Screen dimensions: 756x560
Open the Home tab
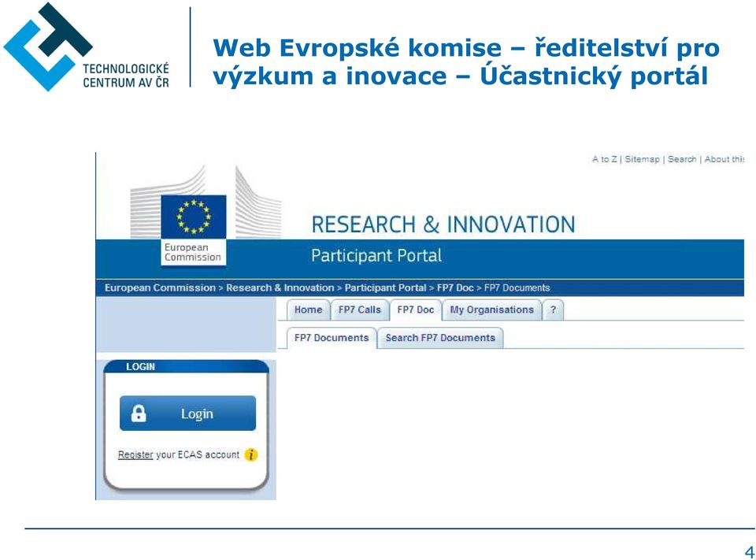coord(309,310)
